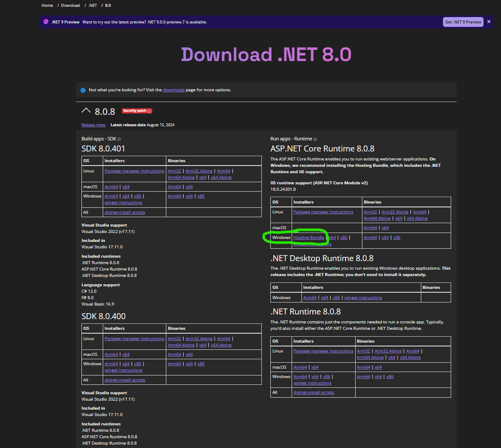
Task: Download .NET Desktop Runtime Windows Arm64 installer
Action: pos(310,298)
